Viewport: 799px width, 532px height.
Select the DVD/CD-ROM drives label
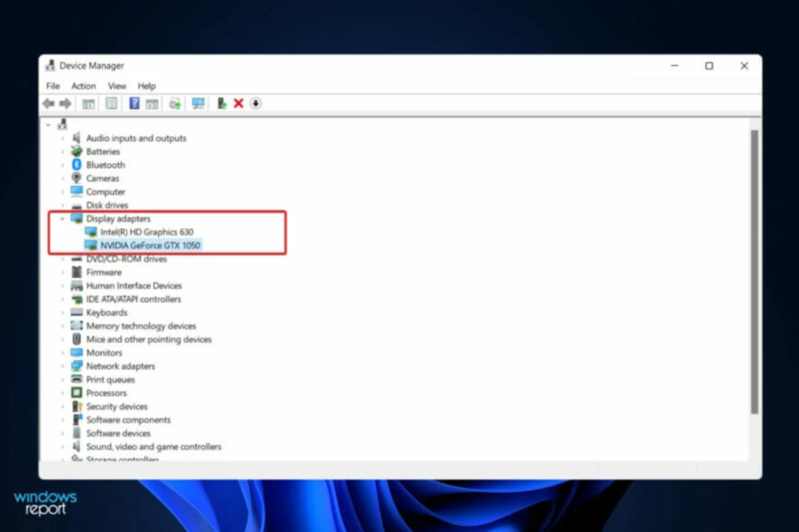click(126, 259)
